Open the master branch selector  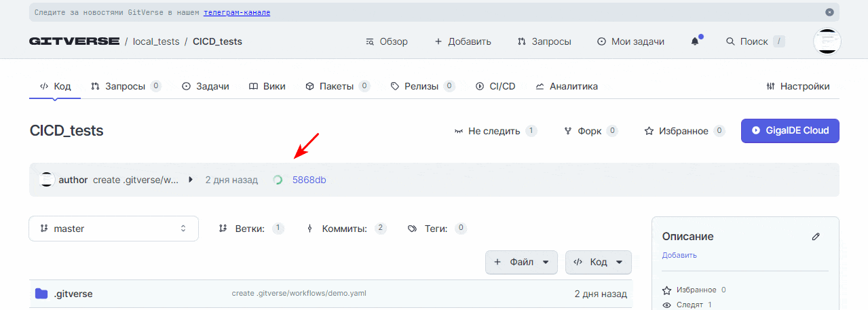(x=113, y=229)
